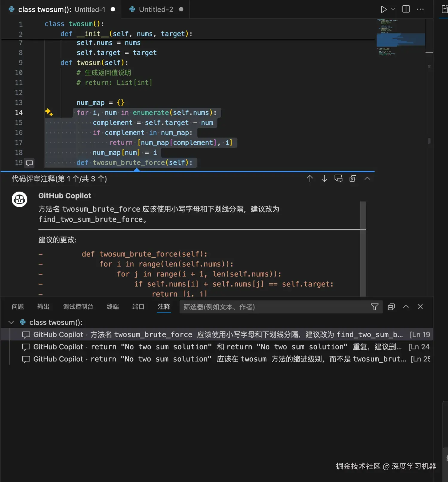Maximize the bottom panel with chevron
The image size is (448, 482).
(406, 307)
